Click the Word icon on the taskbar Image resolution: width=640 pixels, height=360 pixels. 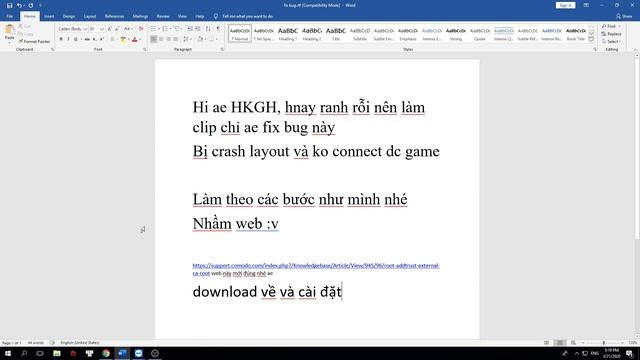[122, 353]
